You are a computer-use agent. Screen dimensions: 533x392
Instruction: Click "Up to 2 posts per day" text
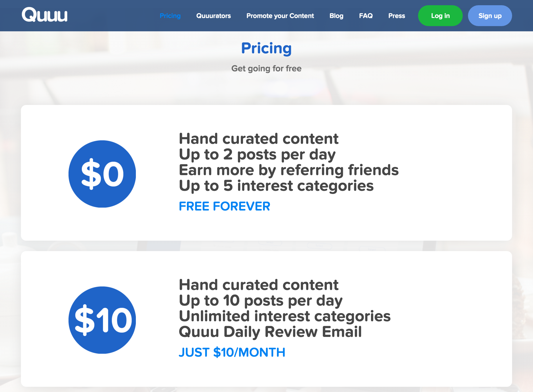(x=257, y=154)
